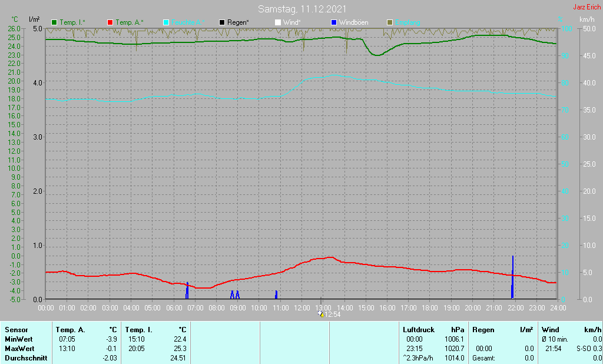This screenshot has width=603, height=364.
Task: Click the '00:00' time axis label
Action: pyautogui.click(x=46, y=308)
